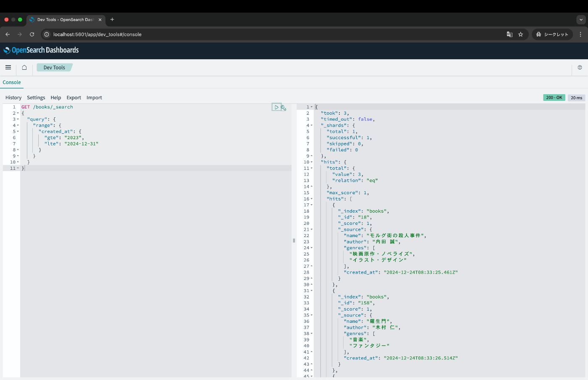Collapse the "_source" block on line 21
The image size is (588, 380).
coord(312,230)
